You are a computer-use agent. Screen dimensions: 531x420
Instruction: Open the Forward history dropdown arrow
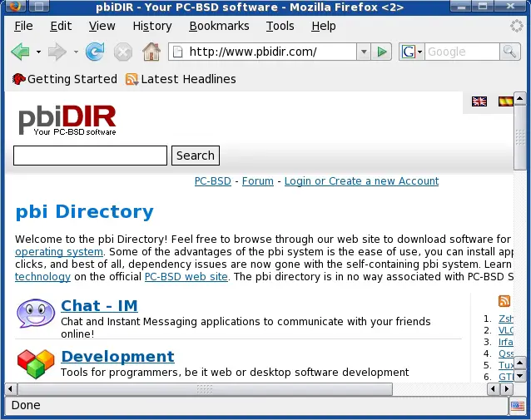click(76, 52)
